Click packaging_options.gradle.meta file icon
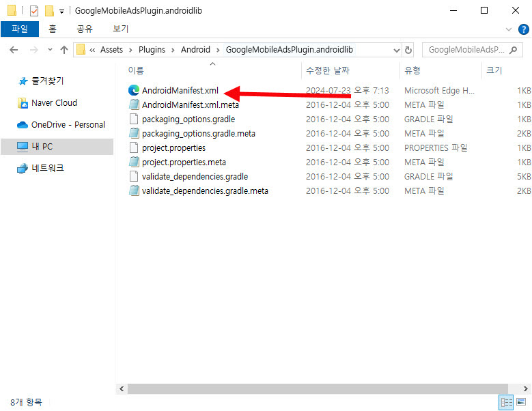 pos(134,133)
